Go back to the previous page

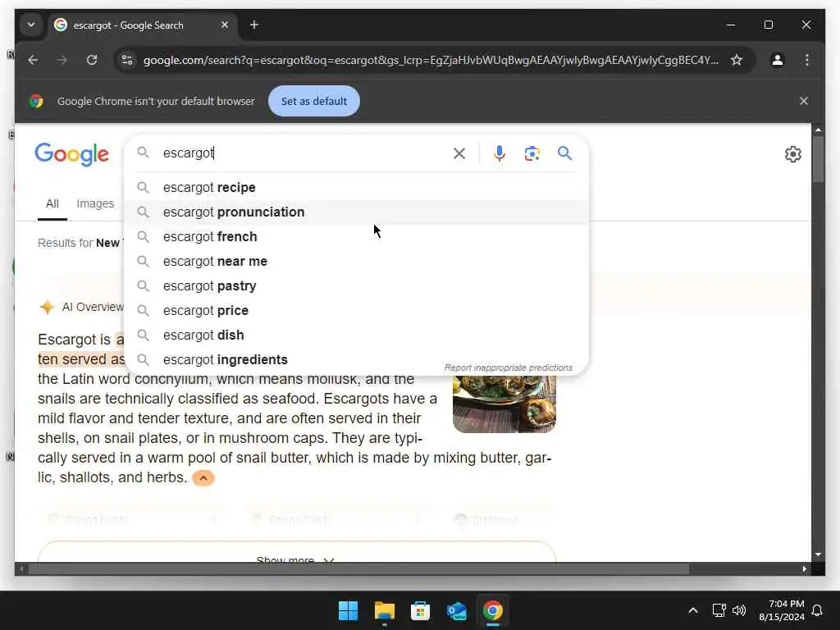[x=33, y=60]
